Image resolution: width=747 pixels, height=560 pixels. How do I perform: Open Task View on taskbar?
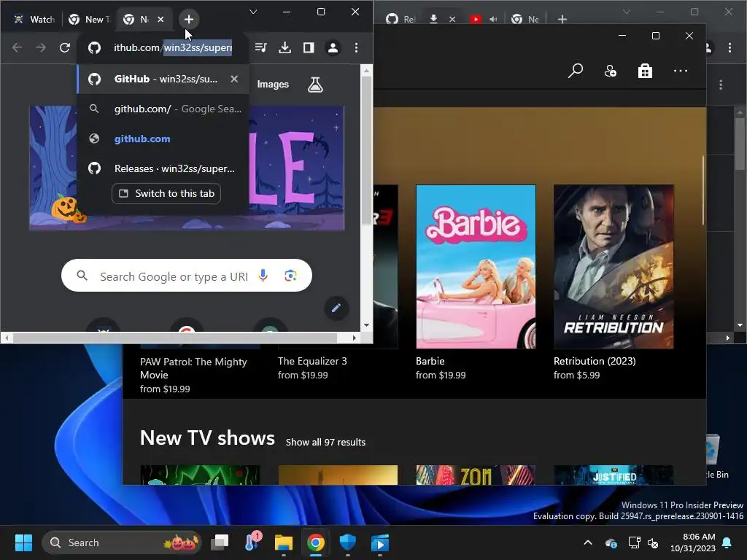[x=220, y=542]
